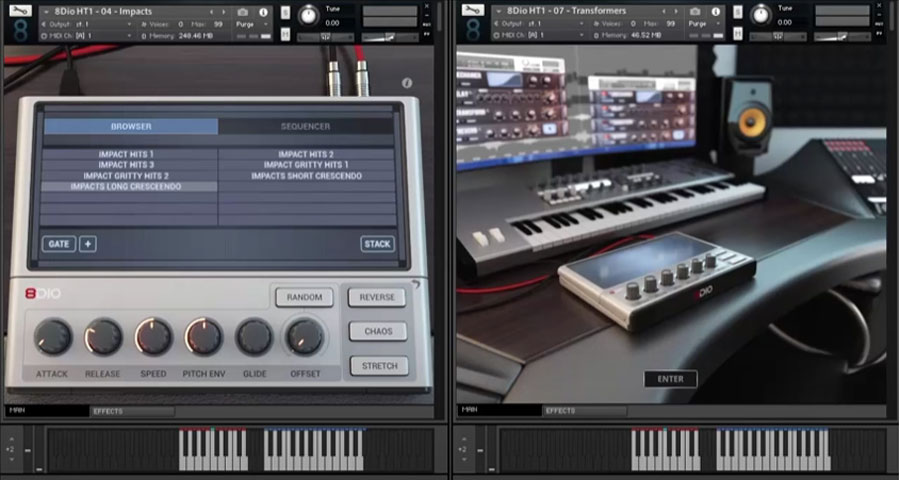Select MAIN tab below Transformers instrument
The width and height of the screenshot is (900, 480).
coord(499,411)
